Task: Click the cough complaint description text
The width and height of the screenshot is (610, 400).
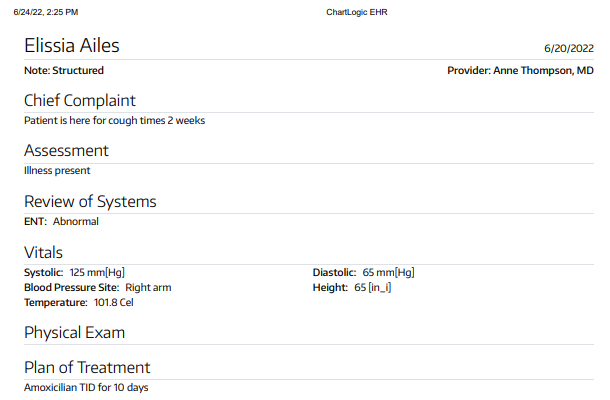Action: tap(114, 121)
